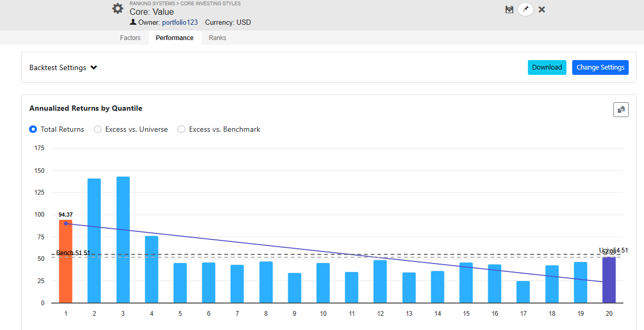The image size is (644, 330).
Task: Click the Change Settings button
Action: tap(600, 67)
